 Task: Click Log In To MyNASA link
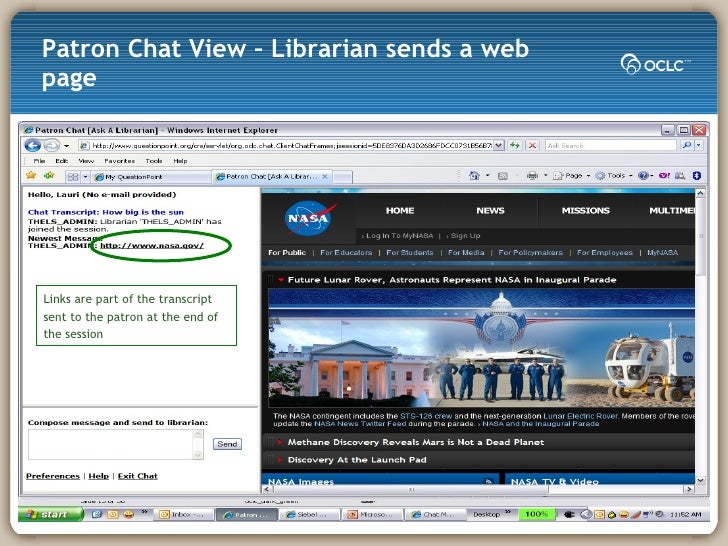click(399, 236)
